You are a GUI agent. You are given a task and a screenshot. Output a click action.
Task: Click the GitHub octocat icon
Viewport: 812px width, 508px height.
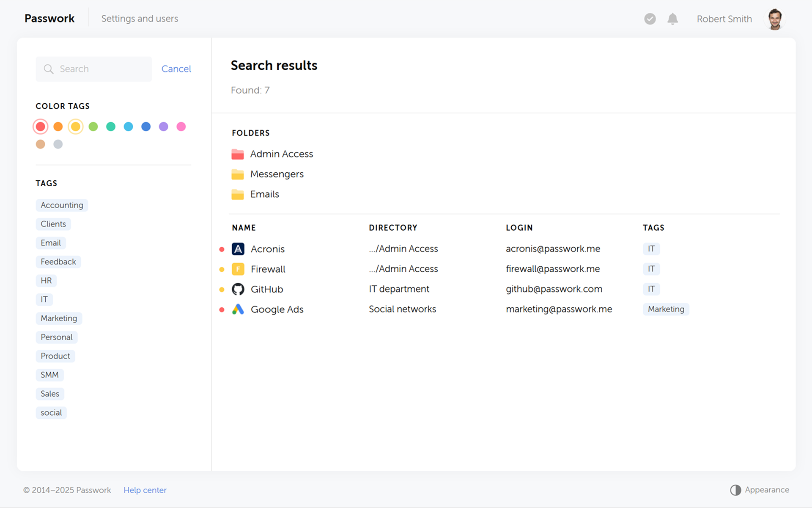[238, 289]
